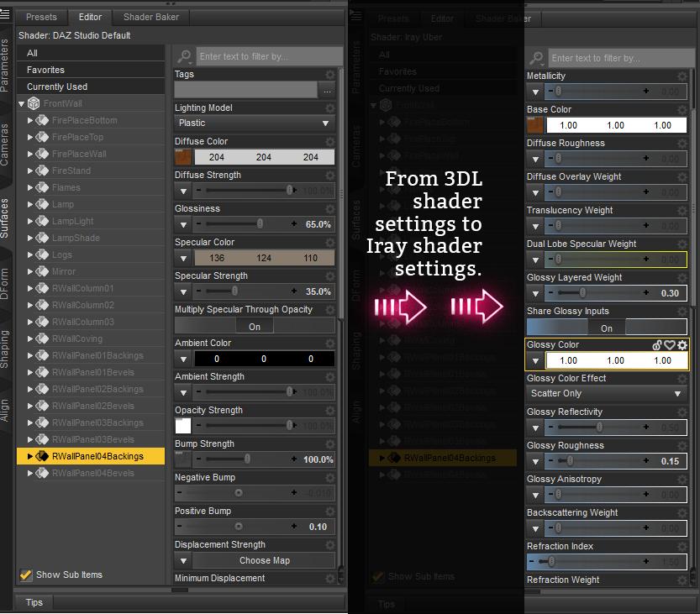Open the Displacement Strength map dropdown arrow
700x614 pixels.
click(183, 560)
